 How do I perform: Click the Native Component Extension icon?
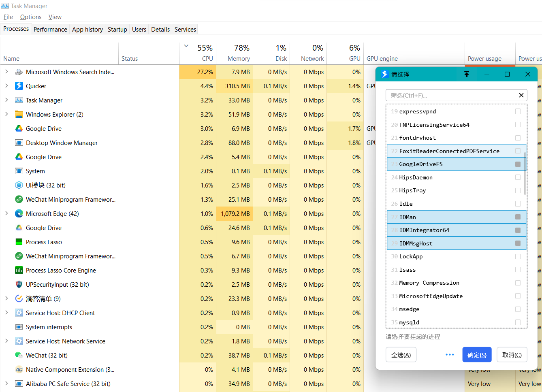[x=19, y=370]
